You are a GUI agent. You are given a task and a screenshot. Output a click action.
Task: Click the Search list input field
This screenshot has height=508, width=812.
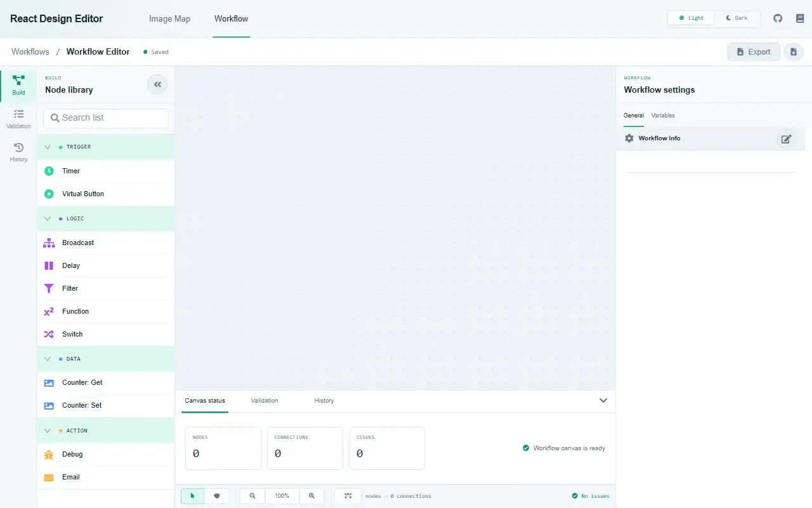106,118
